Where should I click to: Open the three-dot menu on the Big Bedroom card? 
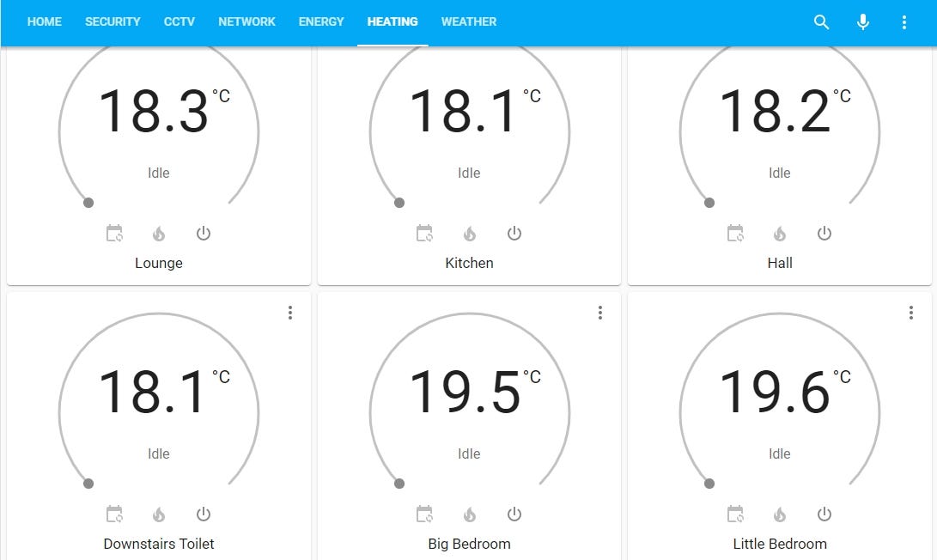pos(599,313)
